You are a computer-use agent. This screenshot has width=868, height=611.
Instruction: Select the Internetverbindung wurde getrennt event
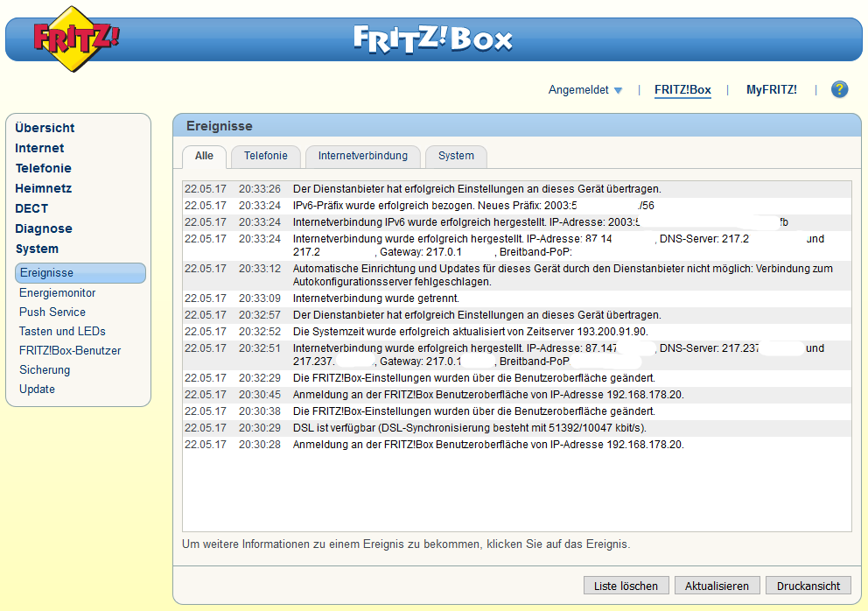click(517, 298)
